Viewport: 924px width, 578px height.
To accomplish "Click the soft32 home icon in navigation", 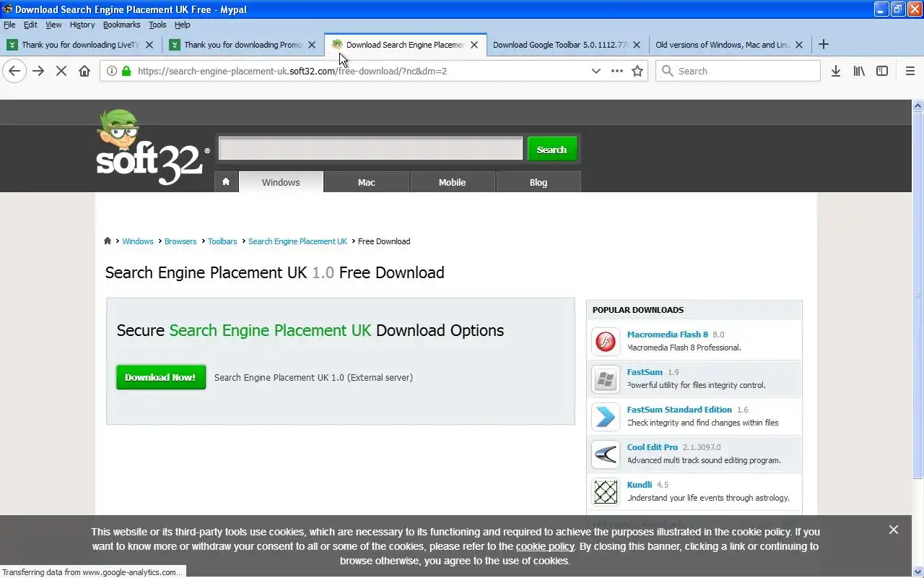I will [226, 182].
